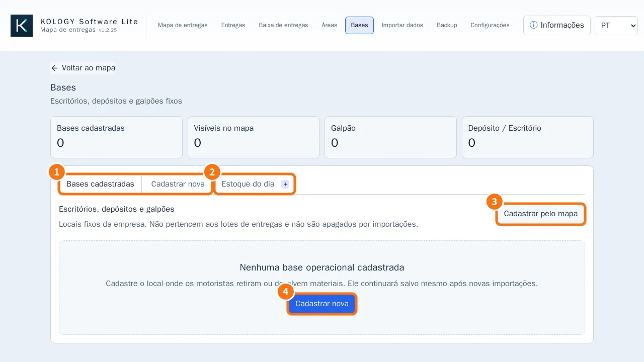Open Mapa de entregas menu item

click(183, 25)
